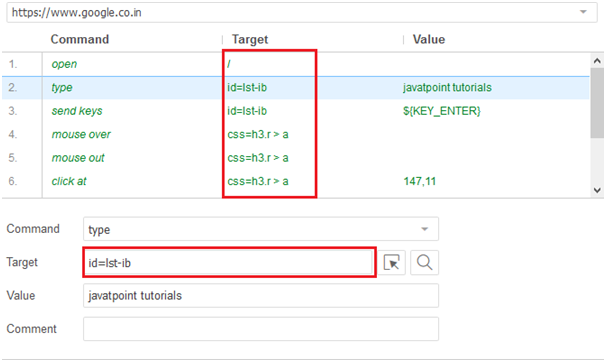The width and height of the screenshot is (606, 362).
Task: Click the base URL field google.co.in
Action: click(302, 12)
